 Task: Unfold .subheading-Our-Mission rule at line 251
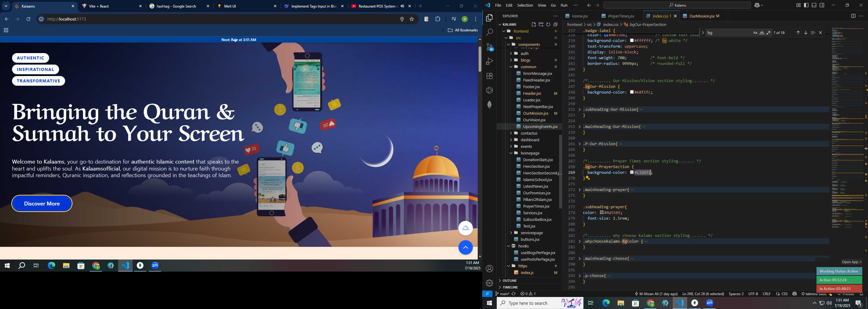pyautogui.click(x=580, y=110)
